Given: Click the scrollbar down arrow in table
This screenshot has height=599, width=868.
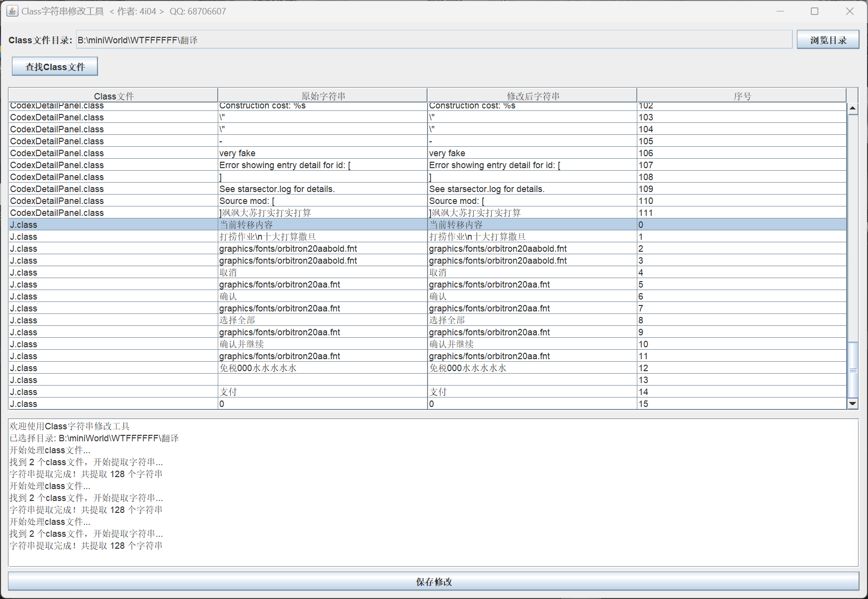Looking at the screenshot, I should 853,403.
